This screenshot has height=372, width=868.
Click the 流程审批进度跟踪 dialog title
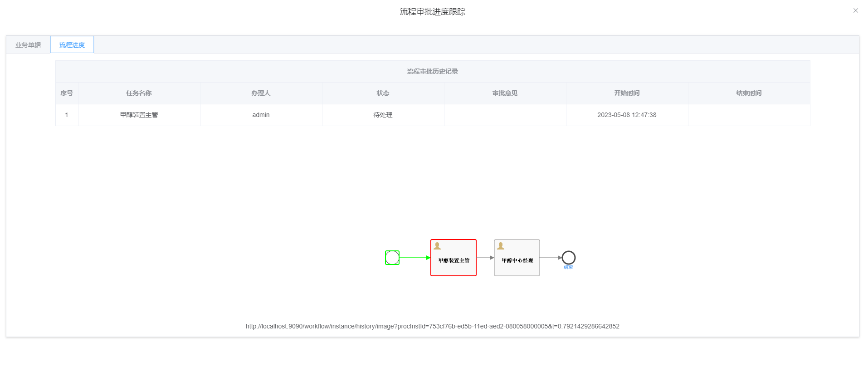(x=433, y=12)
